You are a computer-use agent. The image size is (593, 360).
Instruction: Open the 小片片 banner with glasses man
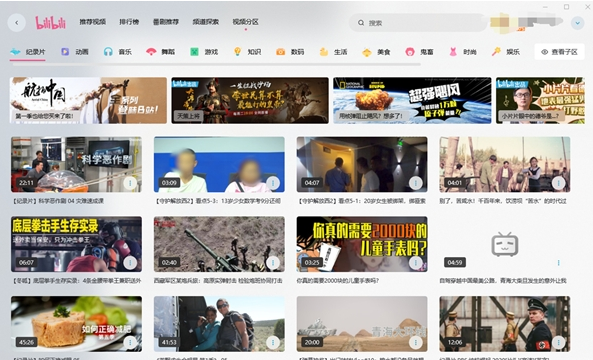540,101
